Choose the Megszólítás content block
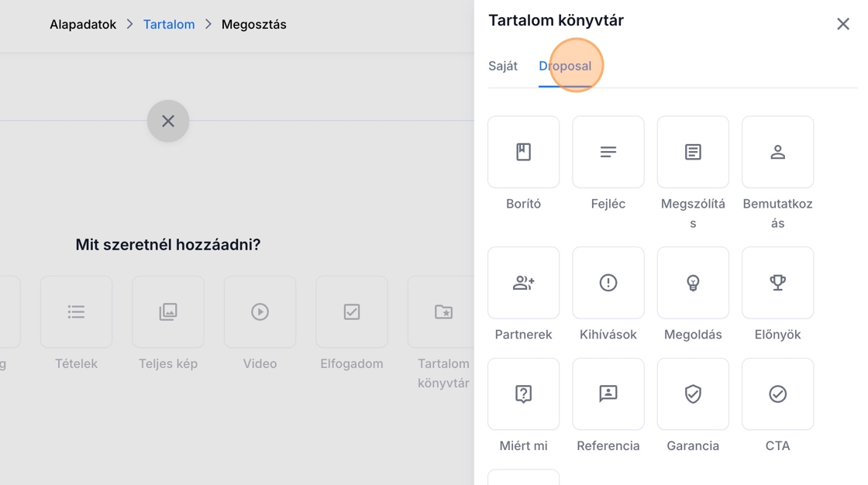The image size is (868, 485). coord(693,152)
